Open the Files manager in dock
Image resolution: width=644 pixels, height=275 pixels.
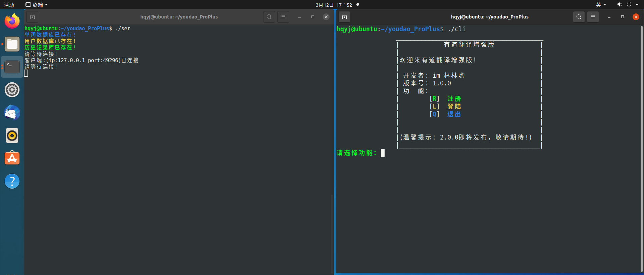click(12, 44)
